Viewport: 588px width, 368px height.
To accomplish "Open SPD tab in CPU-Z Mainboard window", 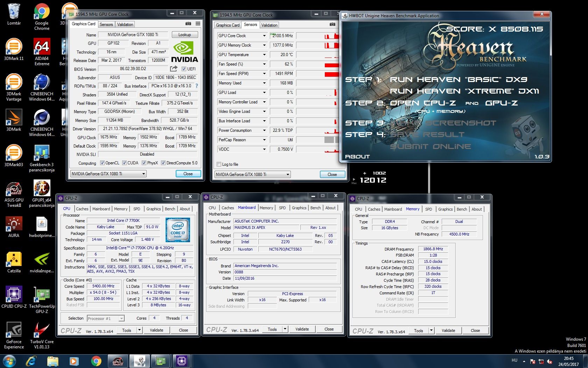I will pos(282,208).
